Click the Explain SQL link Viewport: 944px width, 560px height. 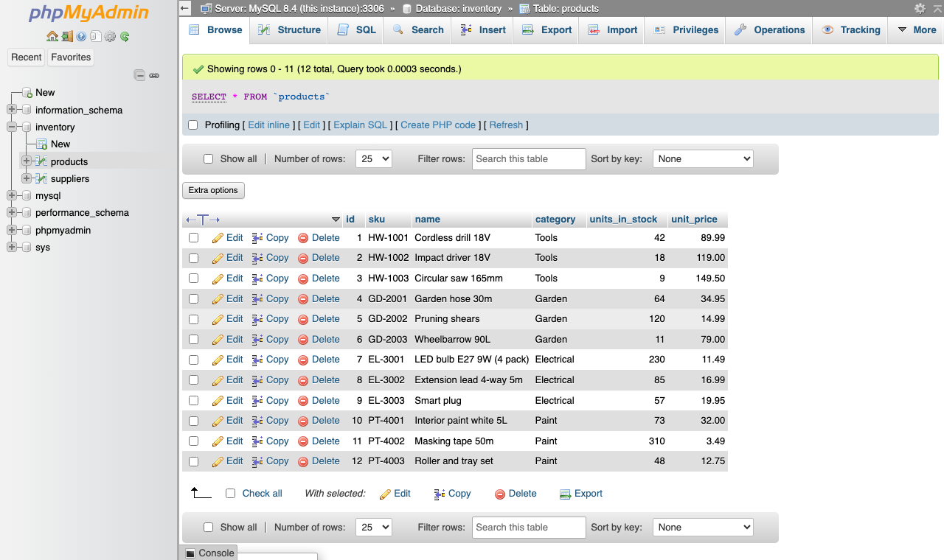pos(360,125)
